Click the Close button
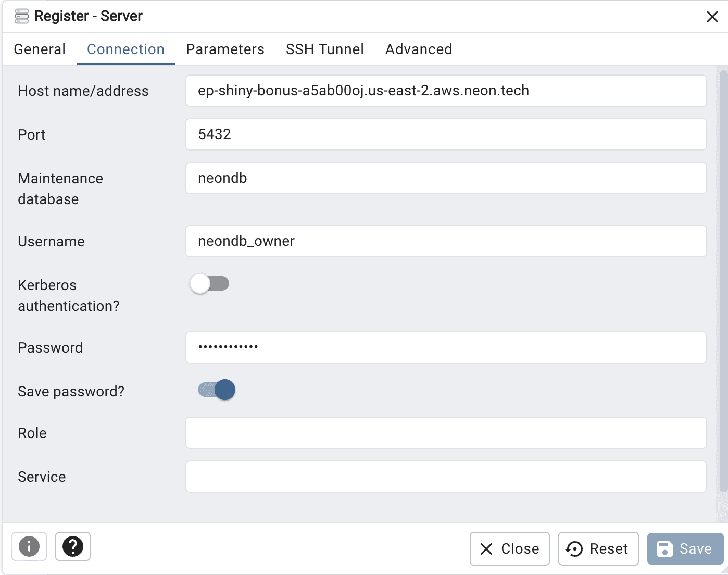Screen dimensions: 728x575 pos(509,548)
